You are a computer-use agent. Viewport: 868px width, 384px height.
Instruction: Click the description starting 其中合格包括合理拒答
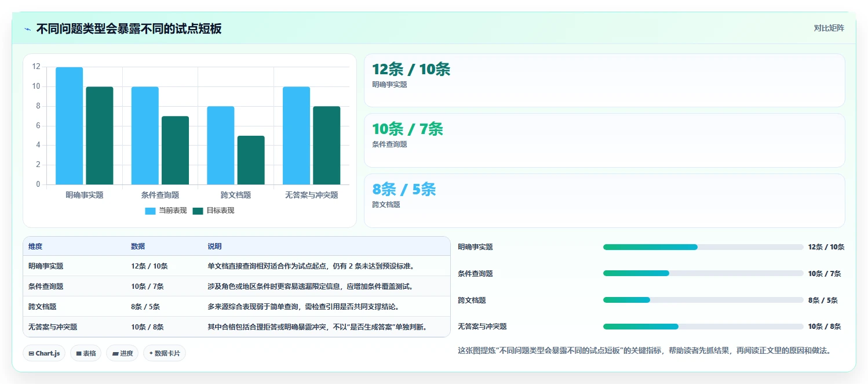[x=319, y=327]
